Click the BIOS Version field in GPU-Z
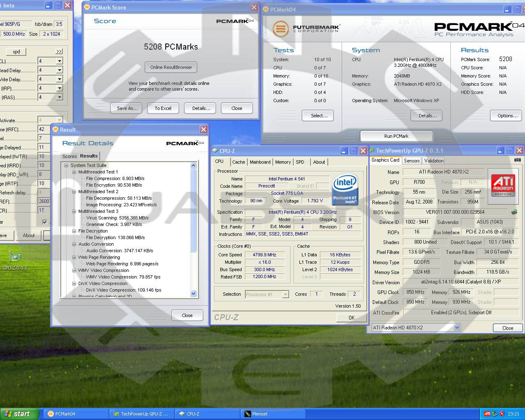This screenshot has width=525, height=420. point(455,212)
